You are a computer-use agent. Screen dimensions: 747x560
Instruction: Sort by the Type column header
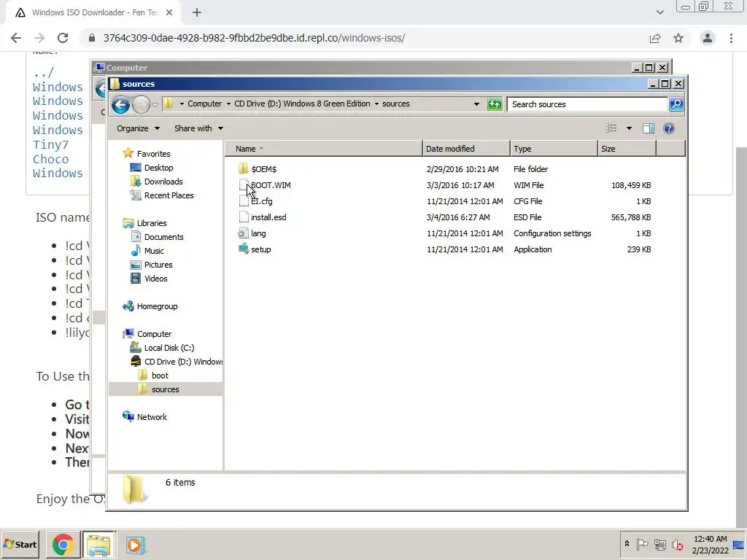pyautogui.click(x=554, y=149)
